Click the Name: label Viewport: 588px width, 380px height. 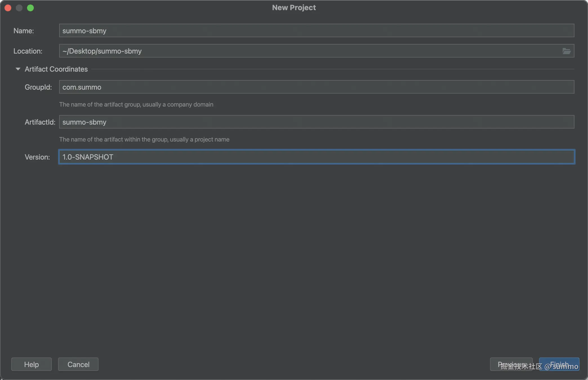pos(24,31)
